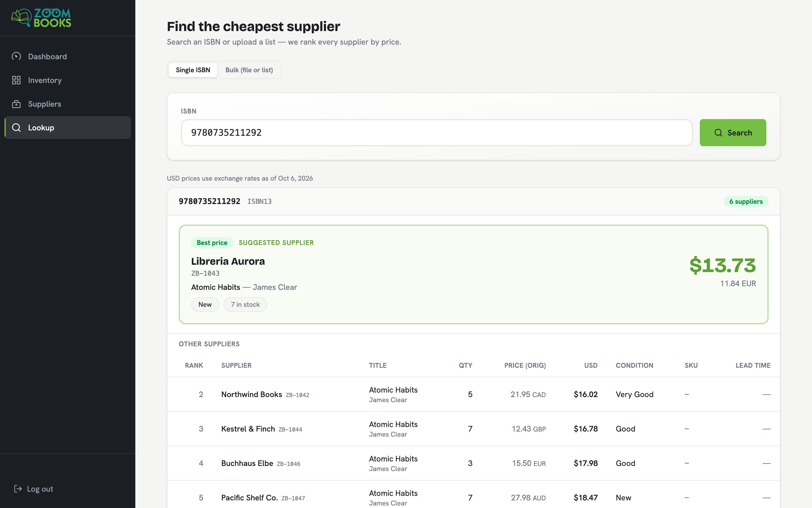Click the Dashboard gauge icon
The image size is (812, 508).
coord(16,56)
